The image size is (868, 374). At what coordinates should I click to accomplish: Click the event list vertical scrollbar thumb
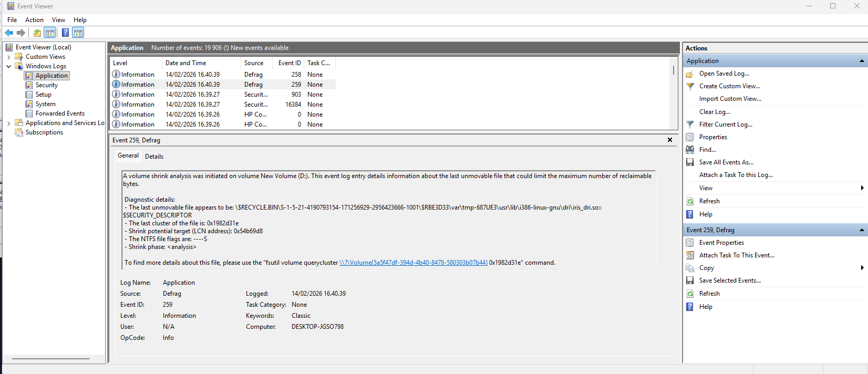tap(674, 70)
